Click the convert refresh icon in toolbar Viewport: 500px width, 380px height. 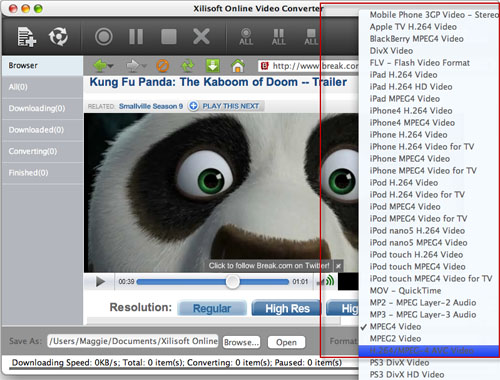click(58, 36)
